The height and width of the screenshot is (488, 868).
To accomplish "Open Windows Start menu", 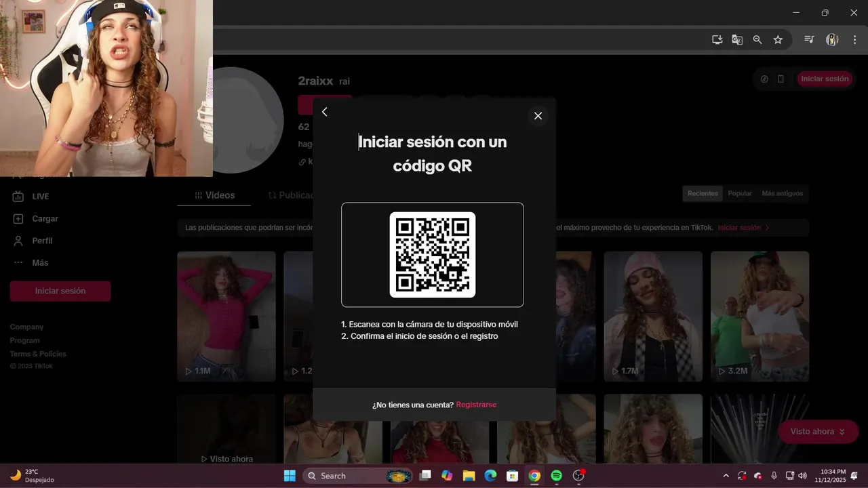I will (290, 476).
